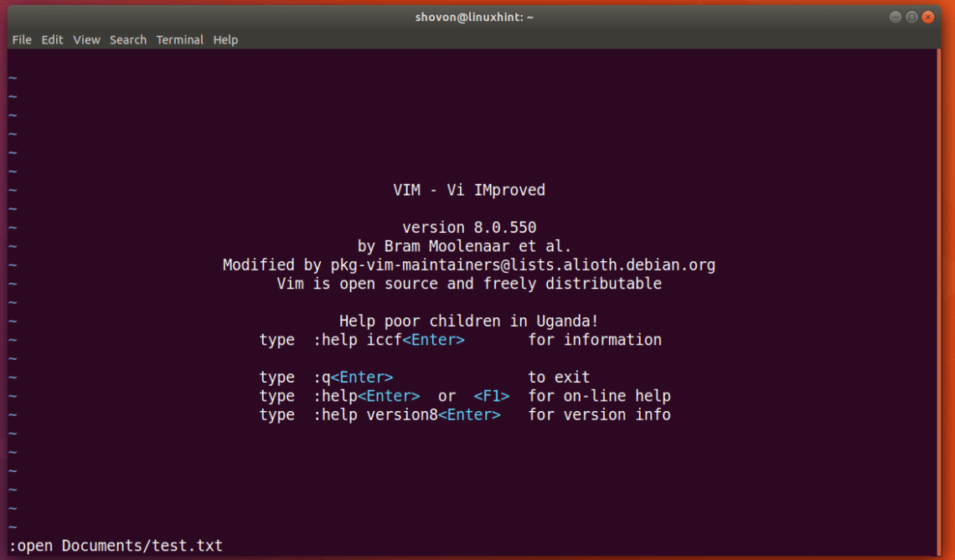Click the ':help version8<Enter>' text

[x=407, y=415]
